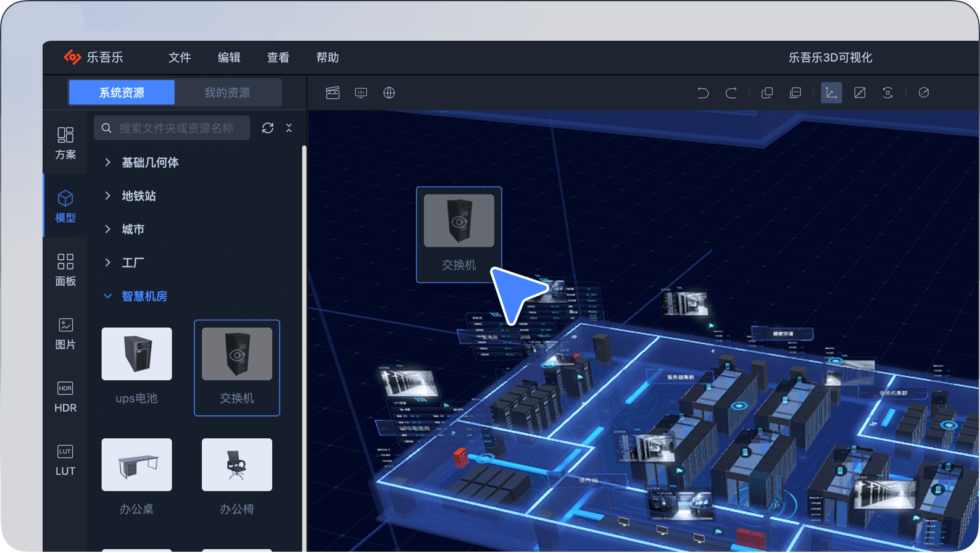Viewport: 980px width, 553px height.
Task: Collapse all folders with the collapse icon
Action: (289, 128)
